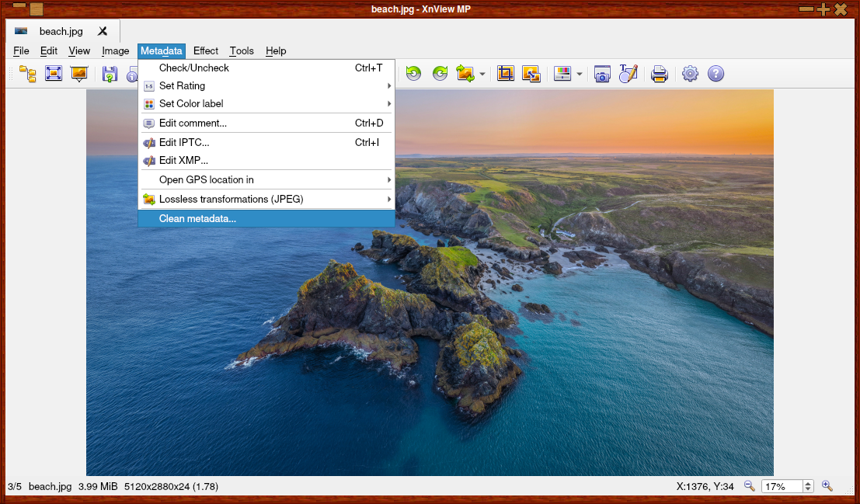Click the 17% zoom level field

pos(781,486)
